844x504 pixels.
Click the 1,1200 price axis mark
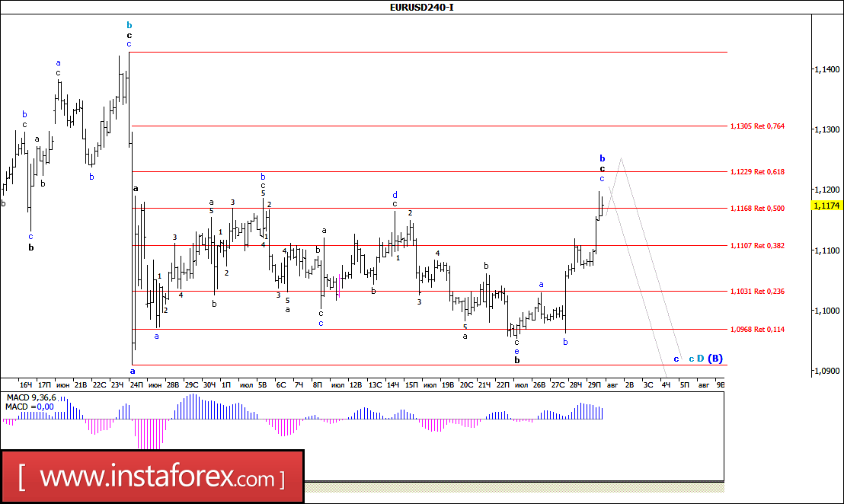(826, 190)
